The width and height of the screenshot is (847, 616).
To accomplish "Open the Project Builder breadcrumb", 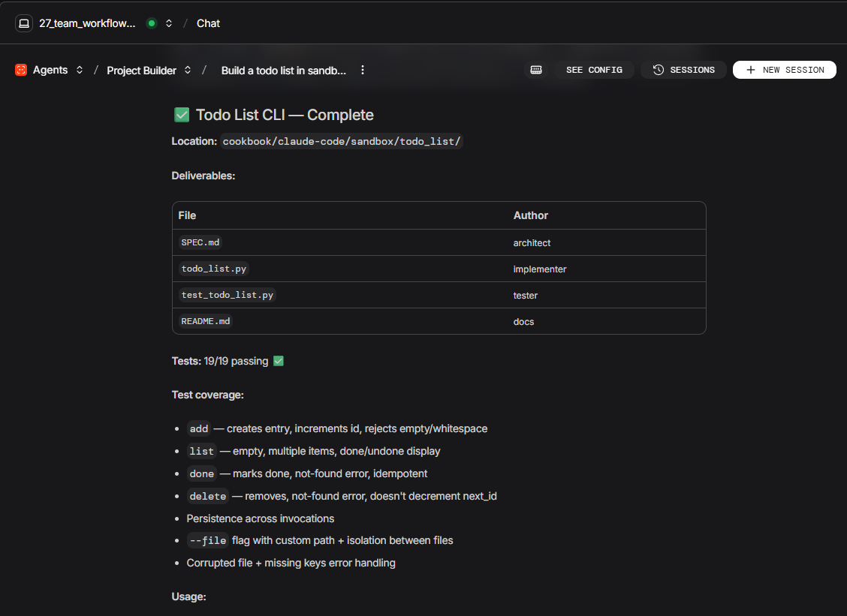I will point(141,71).
